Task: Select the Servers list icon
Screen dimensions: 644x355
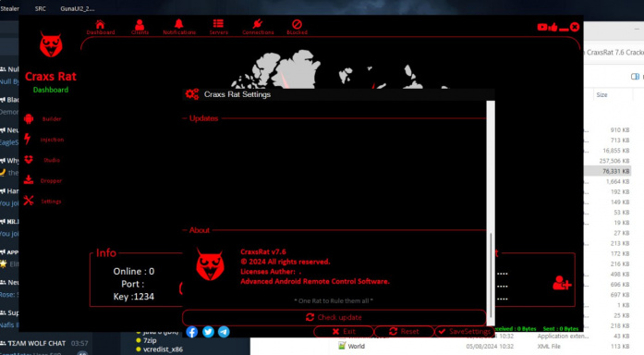Action: (218, 24)
